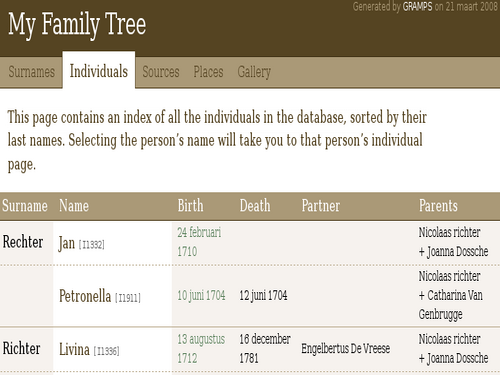Click birth date 13 augustus 1712
Screen dimensions: 500x375
[201, 349]
